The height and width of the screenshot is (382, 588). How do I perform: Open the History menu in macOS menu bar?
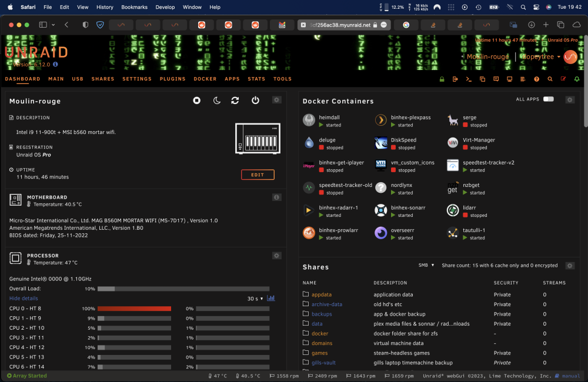[x=105, y=7]
